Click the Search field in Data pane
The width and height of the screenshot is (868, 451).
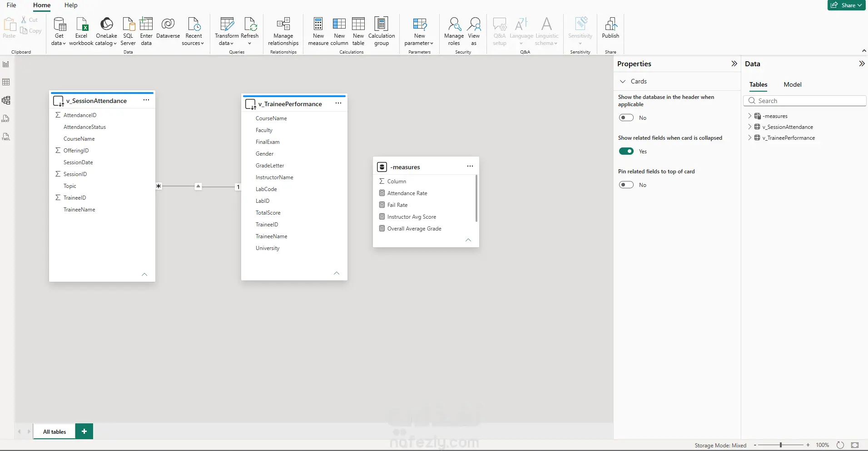point(805,101)
